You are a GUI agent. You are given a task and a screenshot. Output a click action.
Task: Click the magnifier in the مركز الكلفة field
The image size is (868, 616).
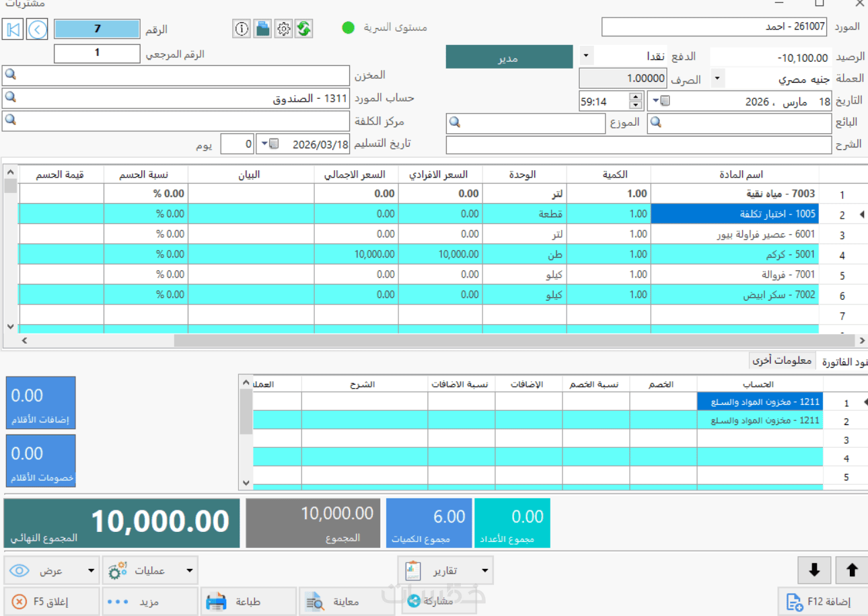pos(10,120)
